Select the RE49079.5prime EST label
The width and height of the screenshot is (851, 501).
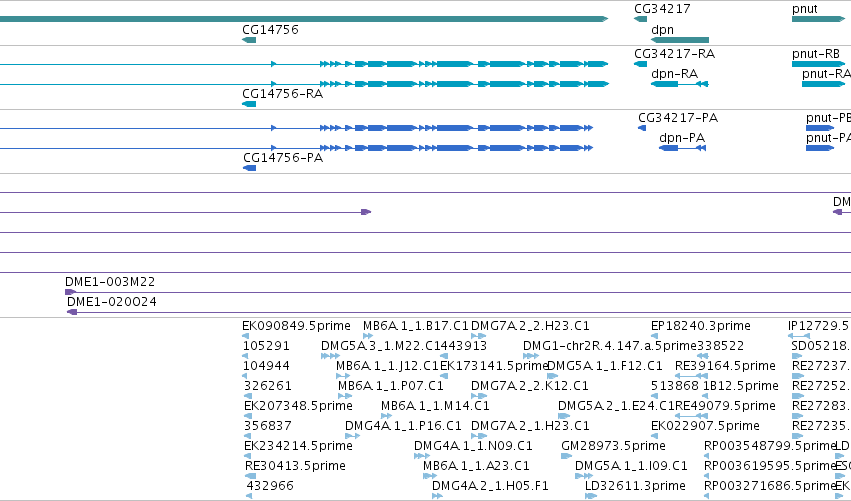[725, 406]
